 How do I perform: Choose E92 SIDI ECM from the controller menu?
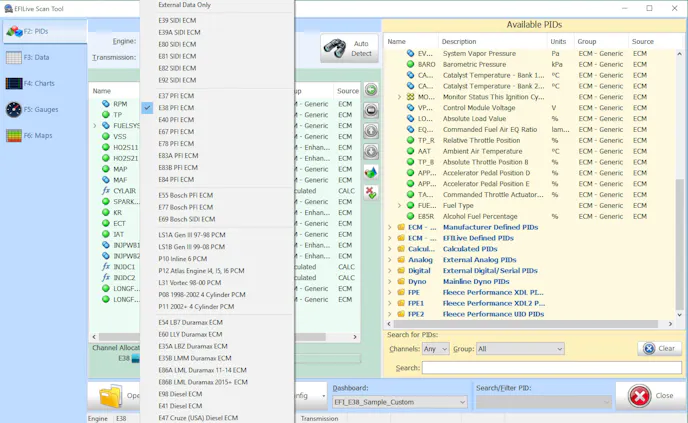click(177, 80)
